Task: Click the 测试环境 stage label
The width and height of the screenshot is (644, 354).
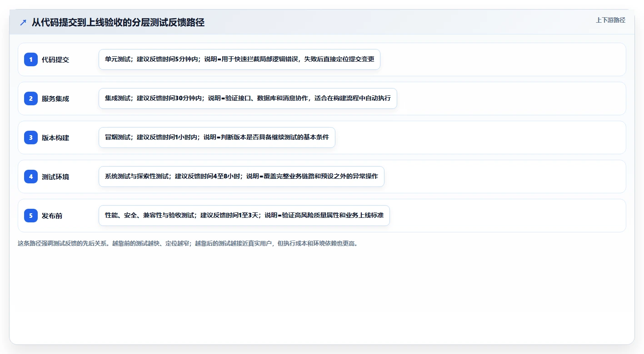Action: coord(55,177)
